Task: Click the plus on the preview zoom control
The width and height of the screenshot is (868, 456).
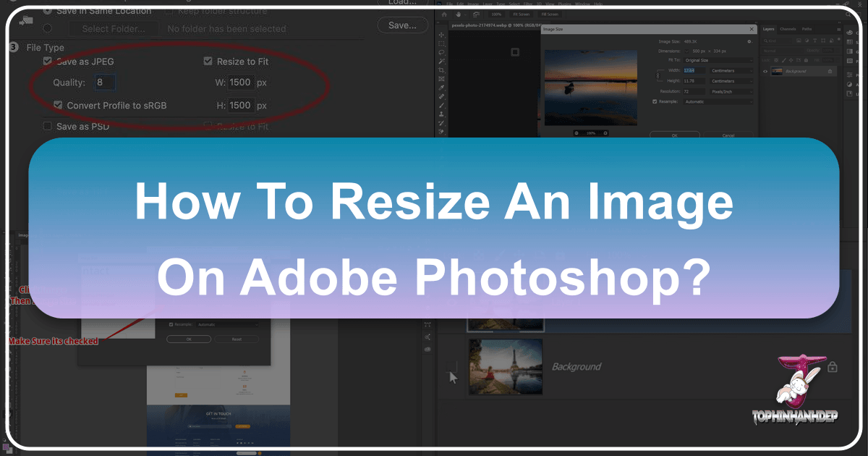Action: click(605, 133)
